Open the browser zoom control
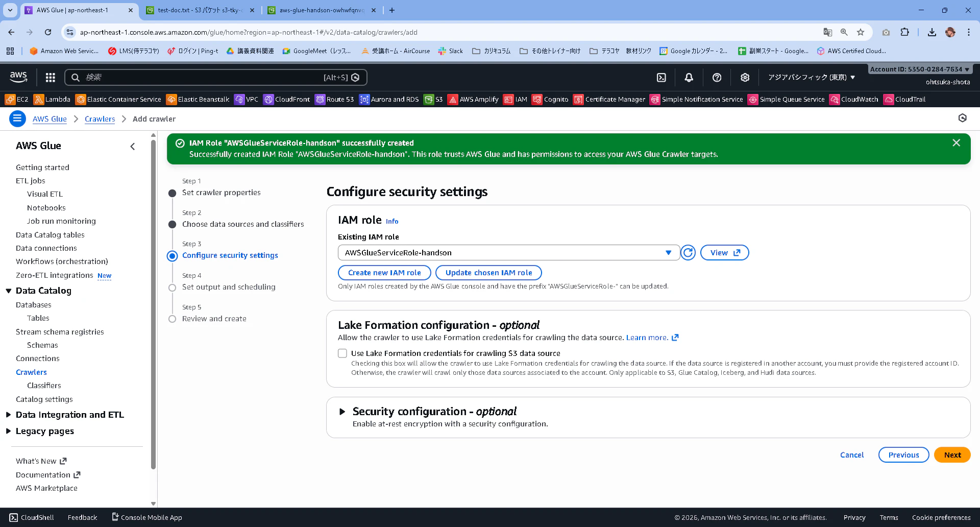The height and width of the screenshot is (527, 980). 844,32
